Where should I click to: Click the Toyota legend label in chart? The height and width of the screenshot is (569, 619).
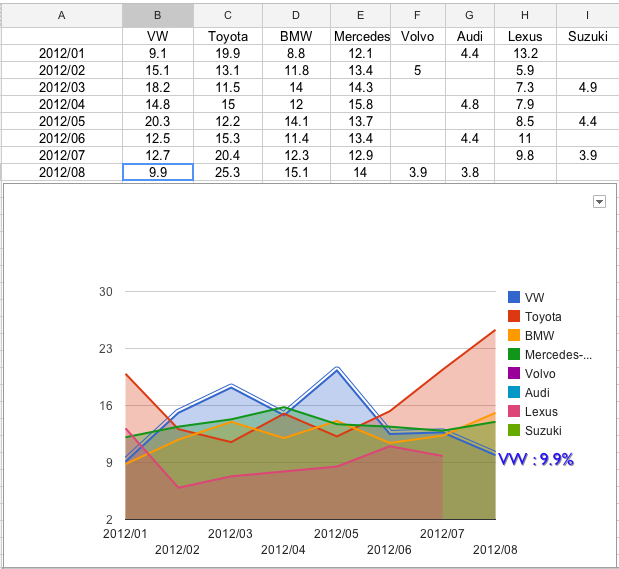543,317
